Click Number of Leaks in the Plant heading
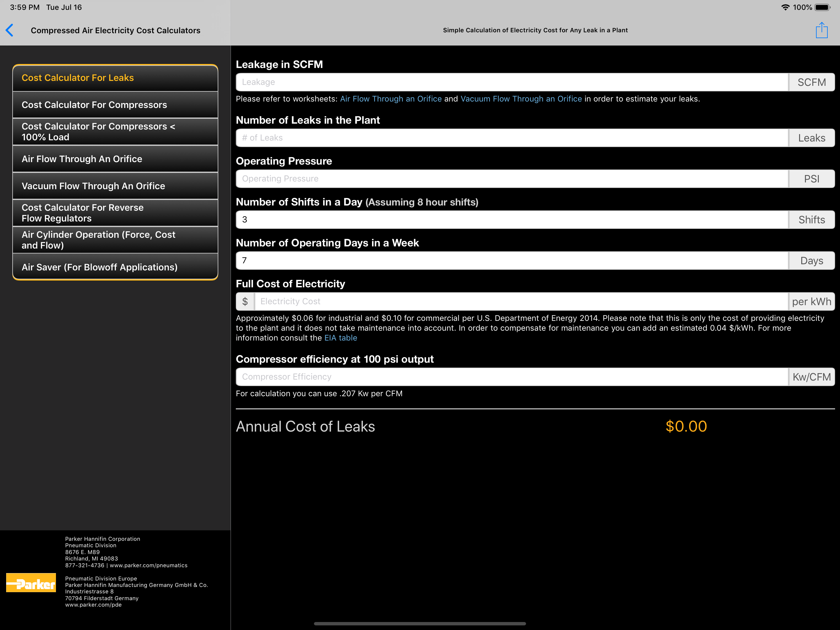Image resolution: width=840 pixels, height=630 pixels. [x=307, y=120]
